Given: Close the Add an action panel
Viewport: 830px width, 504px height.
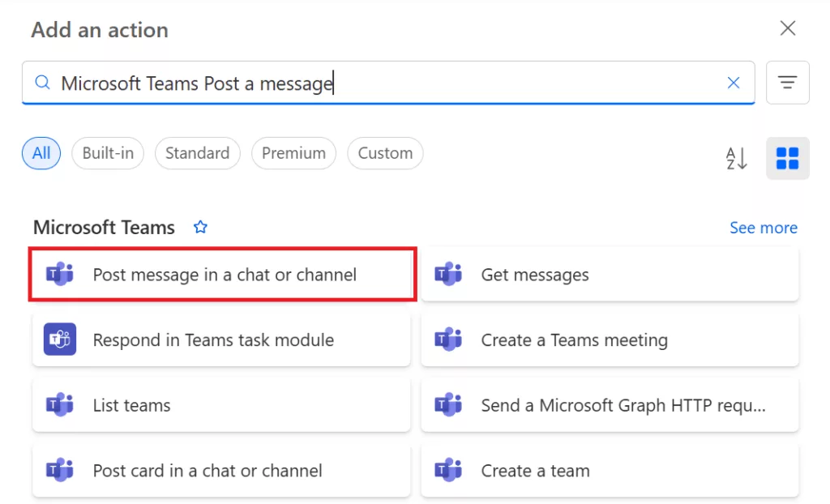Looking at the screenshot, I should [x=788, y=28].
